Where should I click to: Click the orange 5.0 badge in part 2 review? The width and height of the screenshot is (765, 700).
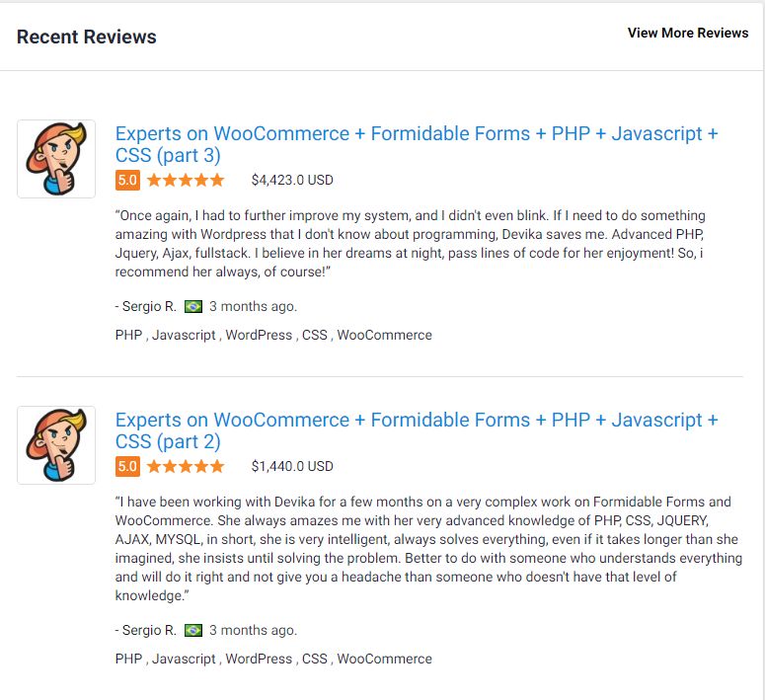click(127, 466)
